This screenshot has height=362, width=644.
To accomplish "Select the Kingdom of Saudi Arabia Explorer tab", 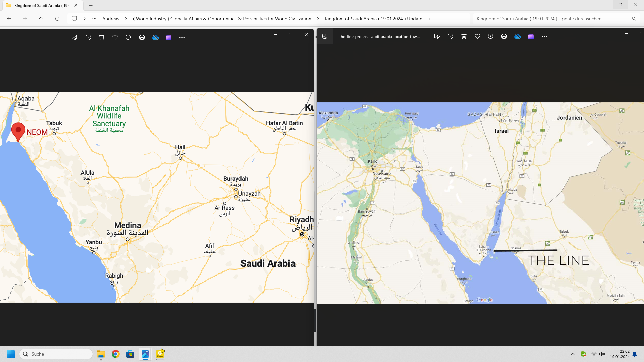I will tap(42, 5).
